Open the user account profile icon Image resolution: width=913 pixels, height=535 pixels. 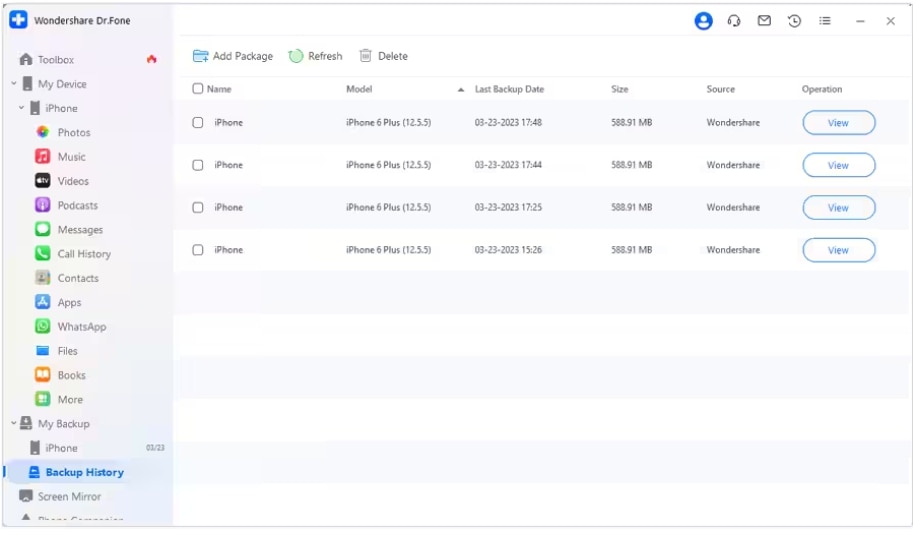click(x=703, y=21)
